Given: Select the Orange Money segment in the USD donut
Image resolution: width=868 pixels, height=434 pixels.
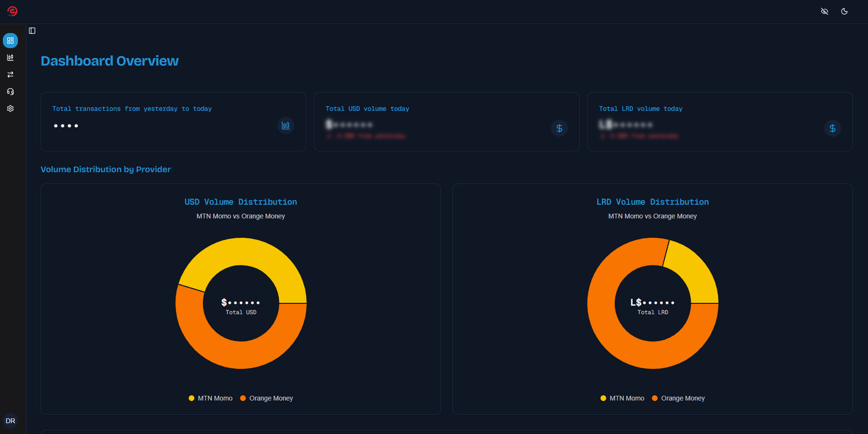Looking at the screenshot, I should [x=241, y=359].
